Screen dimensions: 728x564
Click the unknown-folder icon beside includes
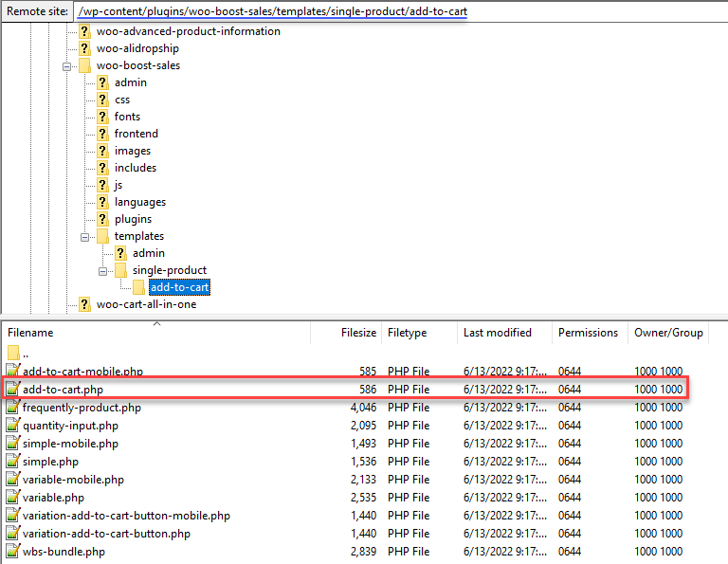coord(102,168)
